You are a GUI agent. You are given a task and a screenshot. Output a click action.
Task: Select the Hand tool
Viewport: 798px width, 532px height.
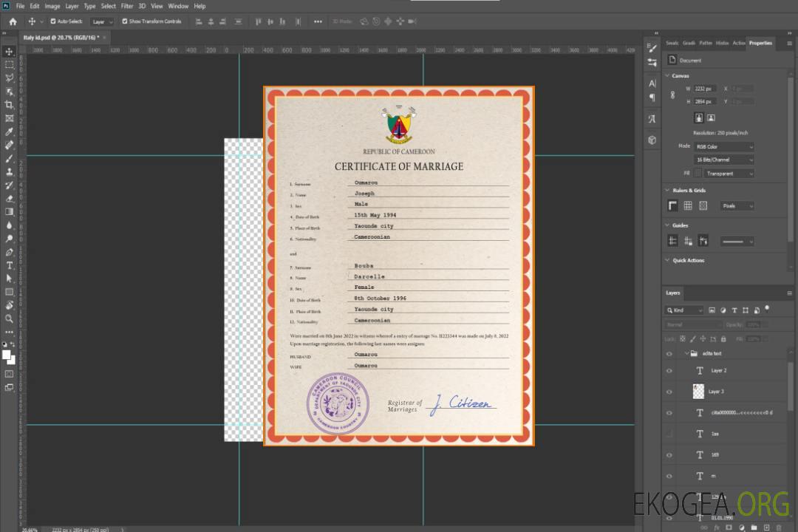[x=9, y=305]
